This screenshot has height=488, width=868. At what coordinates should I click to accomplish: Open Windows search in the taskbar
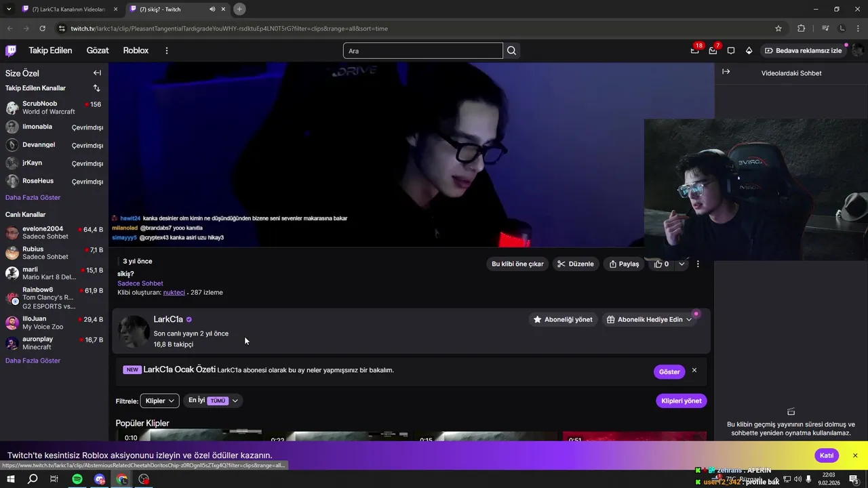point(33,479)
